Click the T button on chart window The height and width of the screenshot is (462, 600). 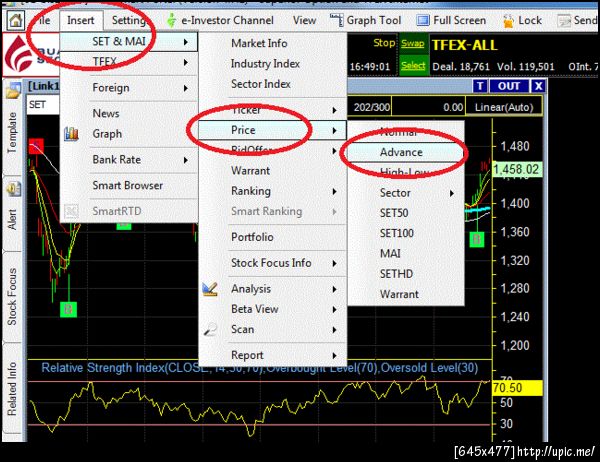pos(480,86)
